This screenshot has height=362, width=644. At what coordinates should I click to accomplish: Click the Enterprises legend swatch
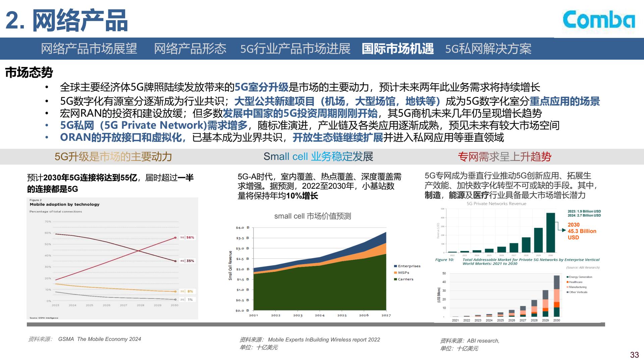point(396,266)
